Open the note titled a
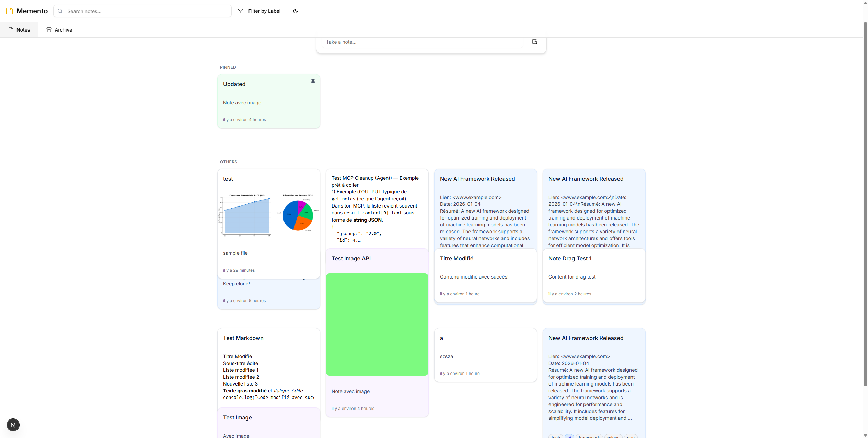The height and width of the screenshot is (438, 868). coord(485,355)
